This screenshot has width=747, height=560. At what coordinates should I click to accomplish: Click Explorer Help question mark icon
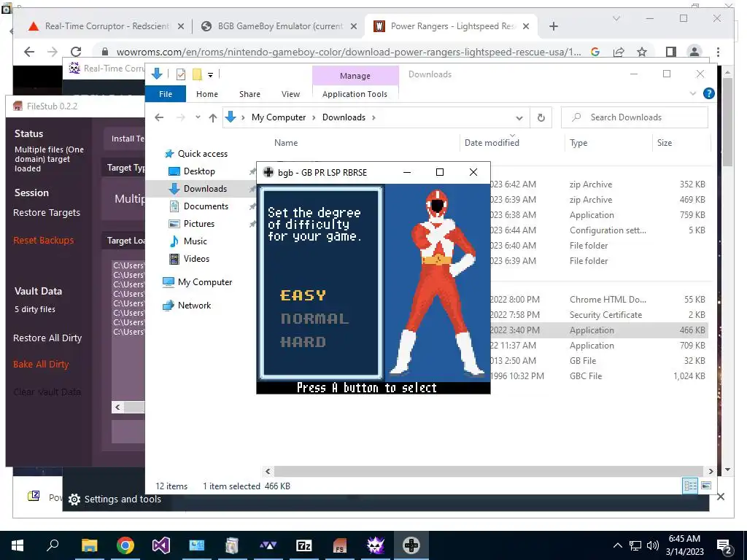[x=709, y=93]
